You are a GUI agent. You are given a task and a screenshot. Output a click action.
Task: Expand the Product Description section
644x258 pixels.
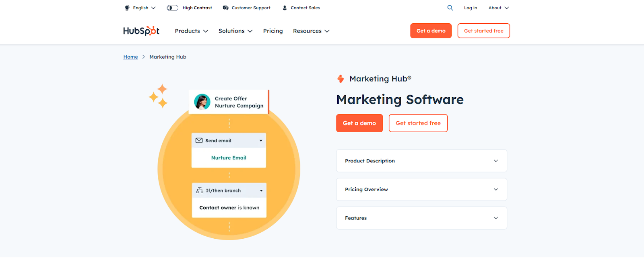pos(421,161)
